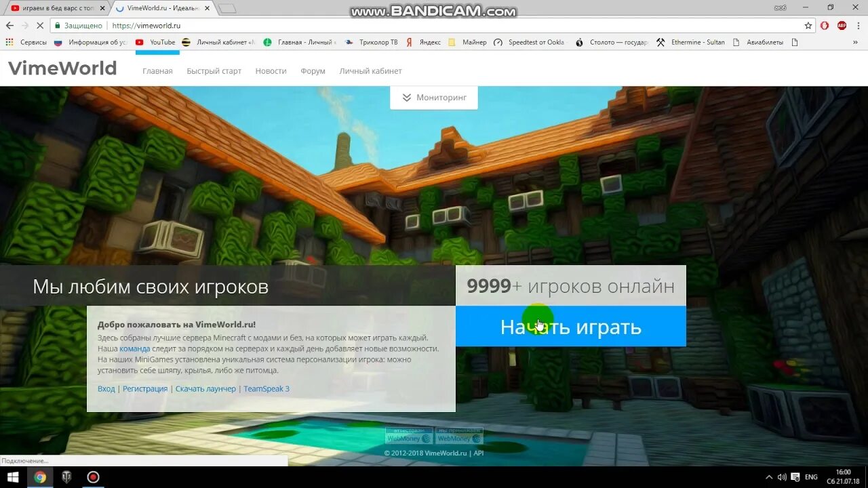Stop loading the page
Screen dimensions: 868x488
point(40,26)
